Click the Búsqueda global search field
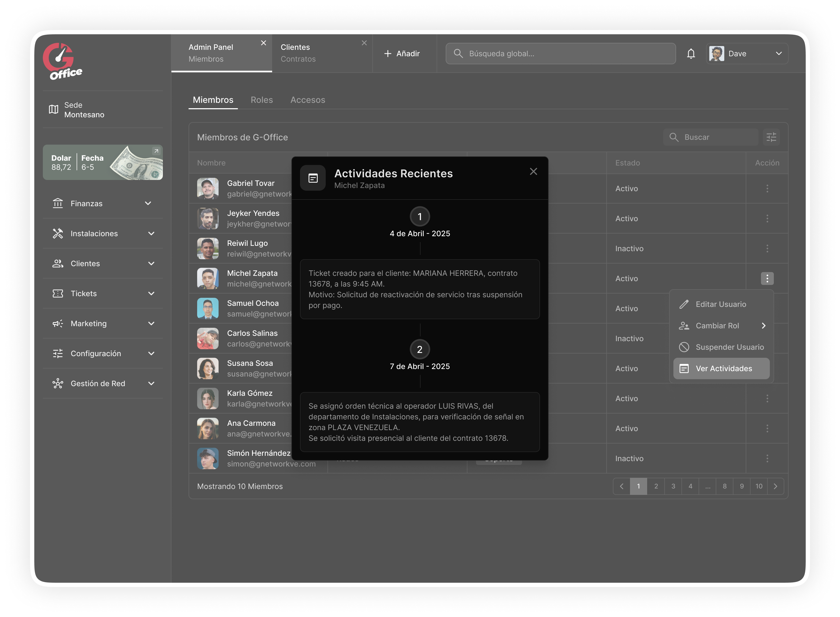This screenshot has height=617, width=840. [x=560, y=53]
